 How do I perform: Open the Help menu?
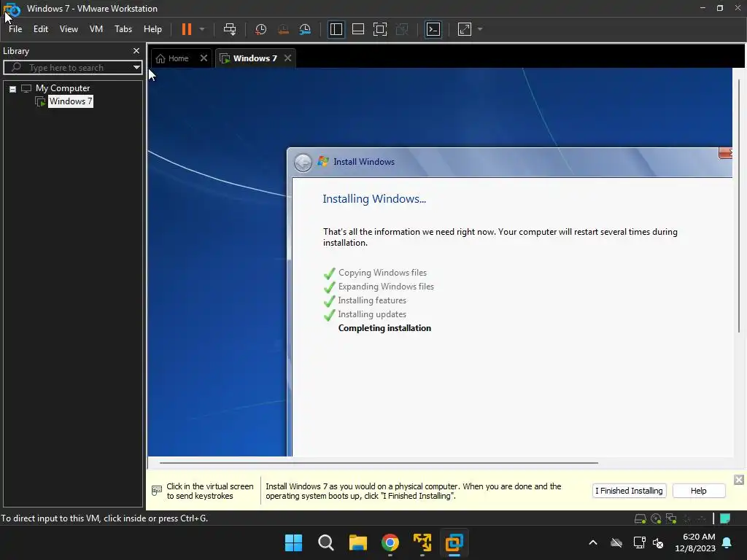click(x=152, y=29)
